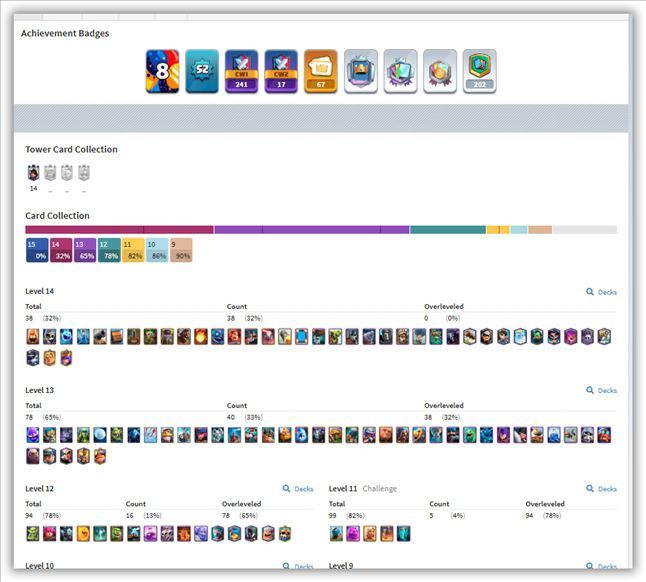Click the blue level 15 legend box (0%)
The image size is (646, 582).
click(37, 250)
